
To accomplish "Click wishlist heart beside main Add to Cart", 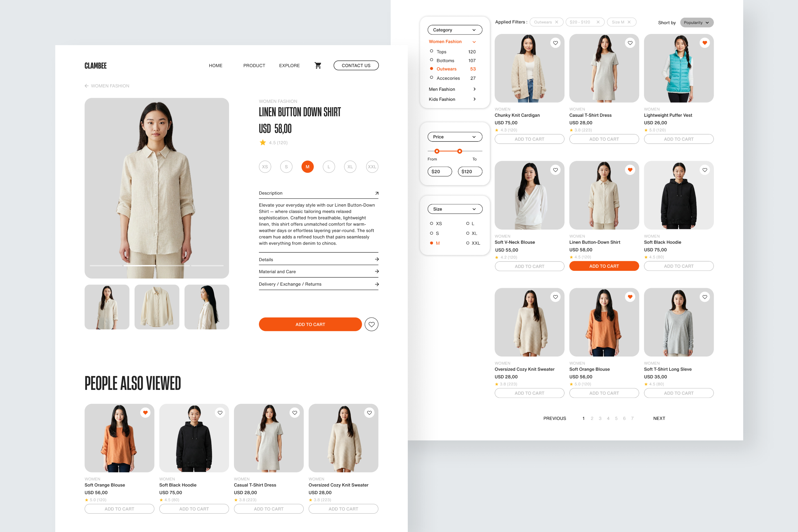I will pyautogui.click(x=371, y=324).
